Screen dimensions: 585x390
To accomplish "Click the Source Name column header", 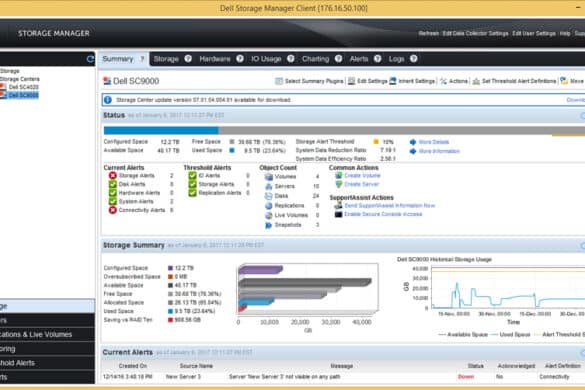I will [196, 366].
